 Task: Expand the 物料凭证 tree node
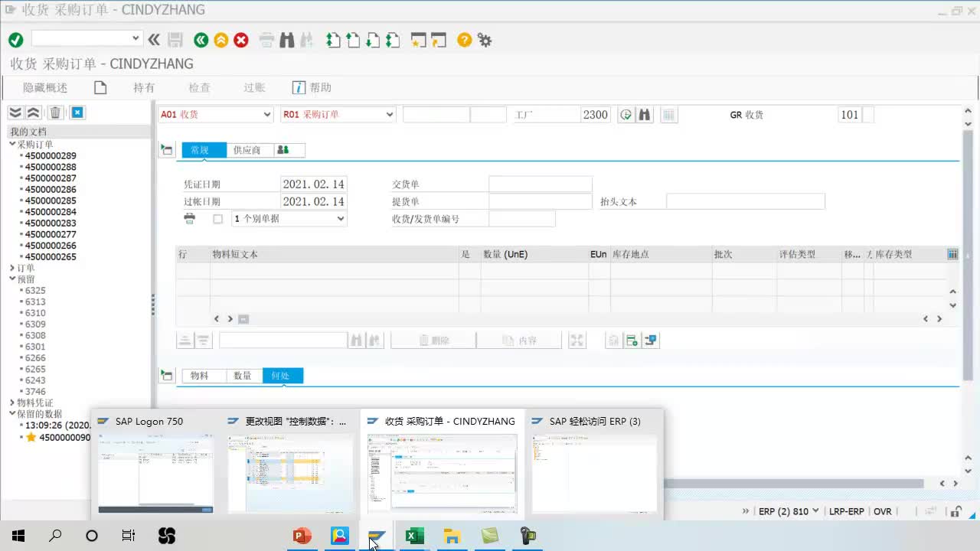(x=12, y=403)
